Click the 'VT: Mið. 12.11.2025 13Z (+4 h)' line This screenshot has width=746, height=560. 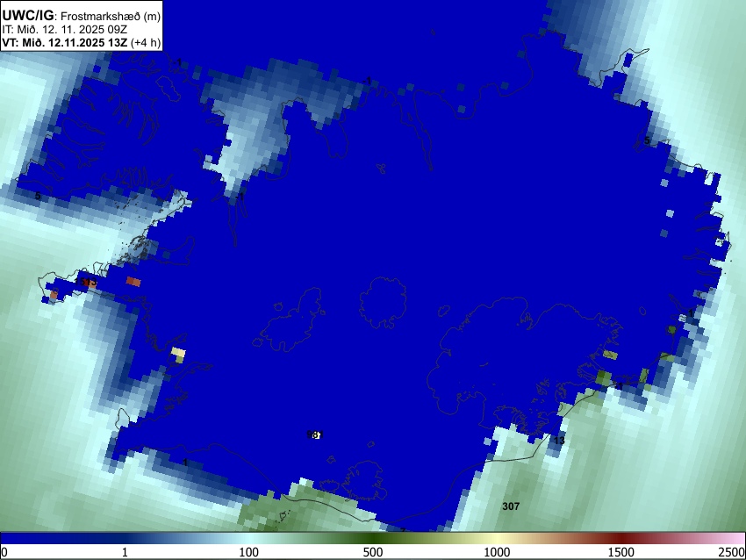(82, 42)
